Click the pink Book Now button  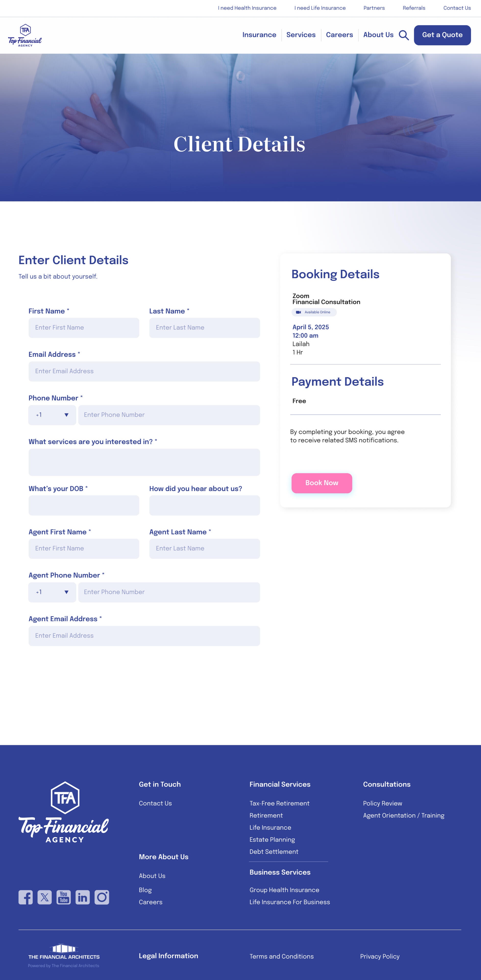pos(322,483)
